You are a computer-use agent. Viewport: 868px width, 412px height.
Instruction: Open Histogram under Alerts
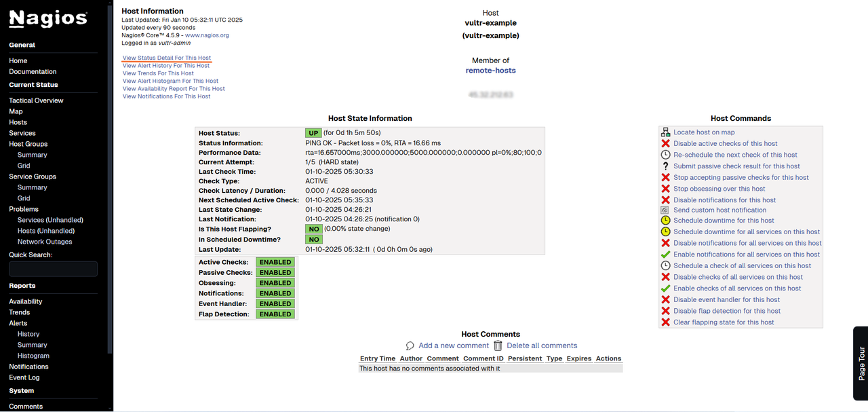(34, 356)
